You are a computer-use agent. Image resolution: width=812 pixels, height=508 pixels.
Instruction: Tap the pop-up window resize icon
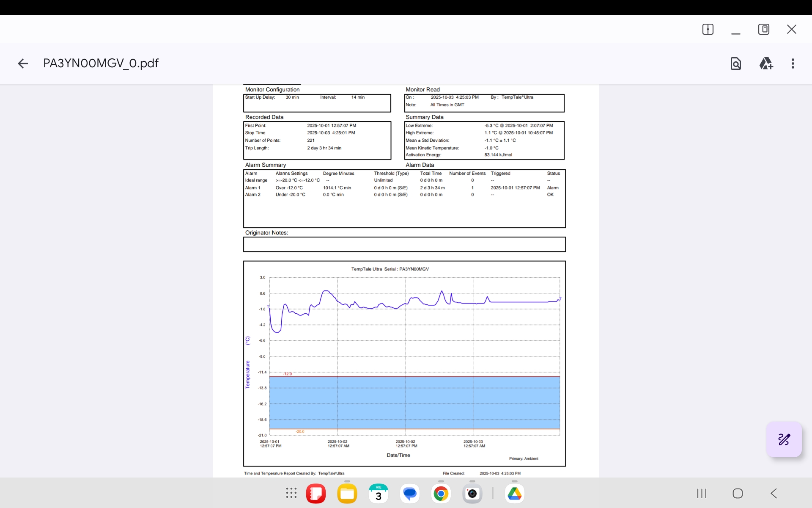[763, 29]
